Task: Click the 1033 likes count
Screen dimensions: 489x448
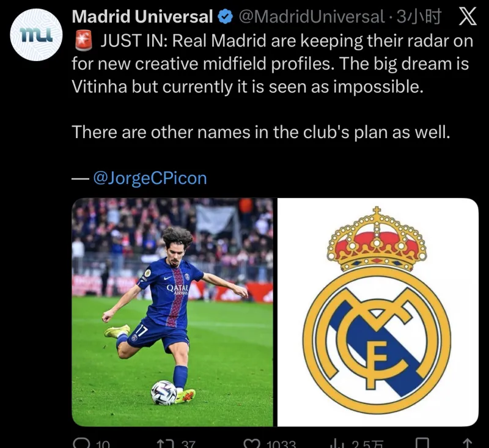Action: coord(281,444)
